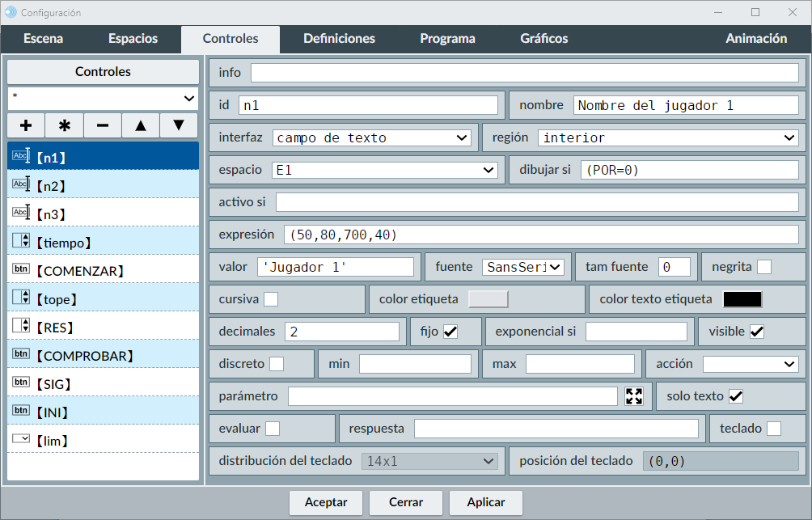This screenshot has width=812, height=520.
Task: Open expanded editor for parámetro field
Action: pyautogui.click(x=634, y=396)
